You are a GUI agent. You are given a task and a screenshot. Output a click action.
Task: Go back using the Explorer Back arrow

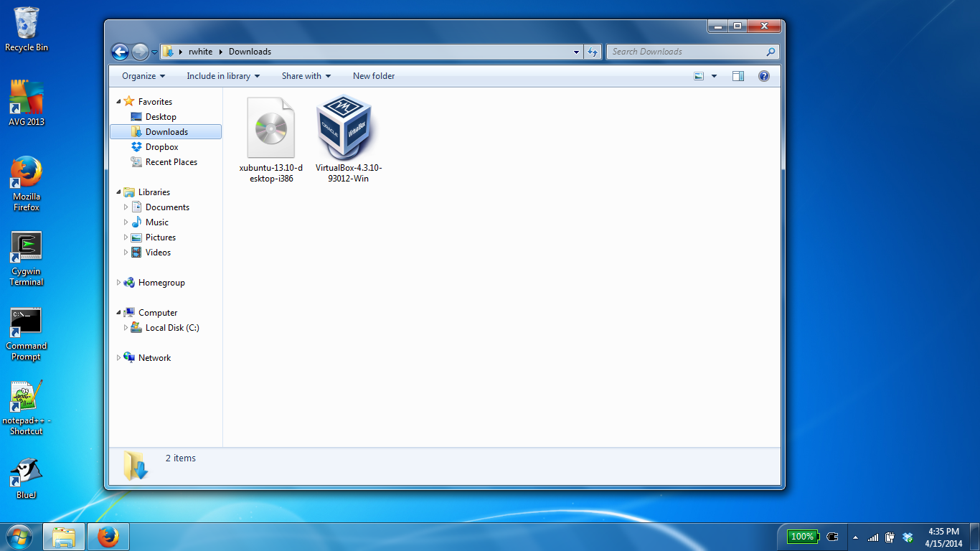[x=120, y=52]
